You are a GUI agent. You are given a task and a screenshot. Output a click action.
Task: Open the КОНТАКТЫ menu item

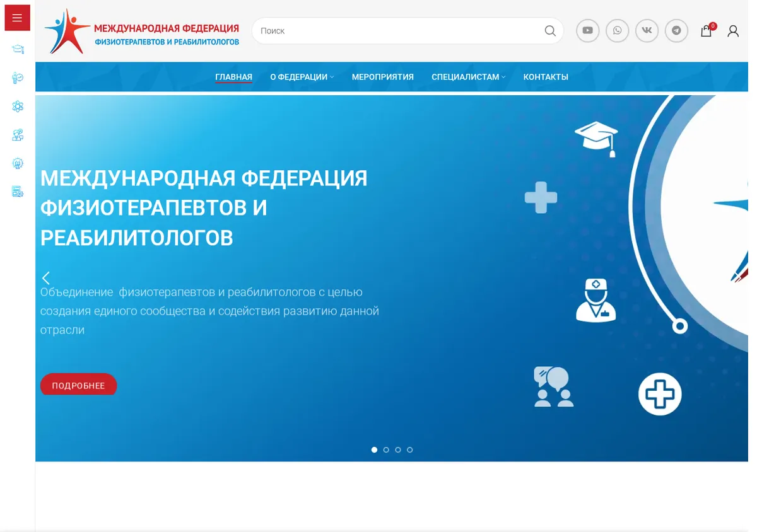(546, 77)
